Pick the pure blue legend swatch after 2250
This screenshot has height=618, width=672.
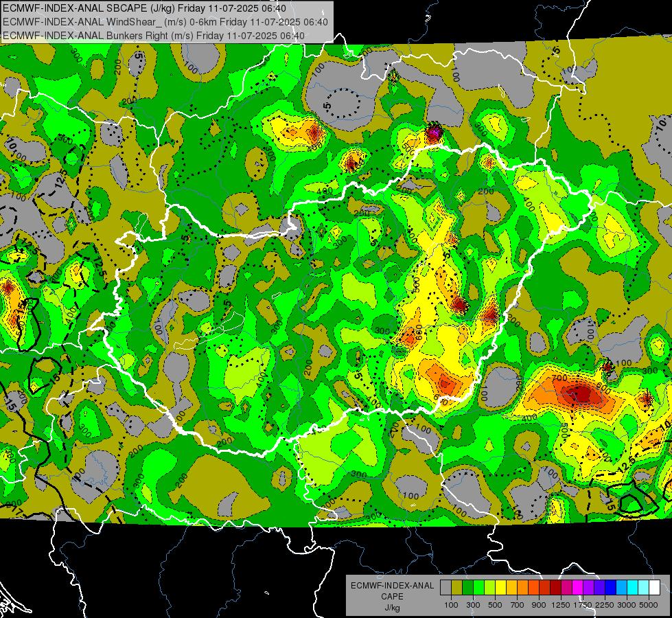(611, 587)
